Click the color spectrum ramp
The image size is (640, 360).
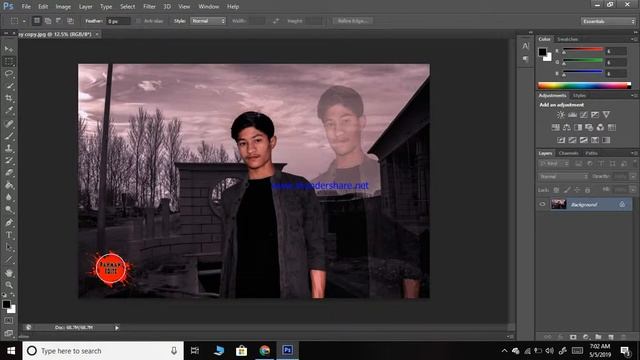pos(584,85)
